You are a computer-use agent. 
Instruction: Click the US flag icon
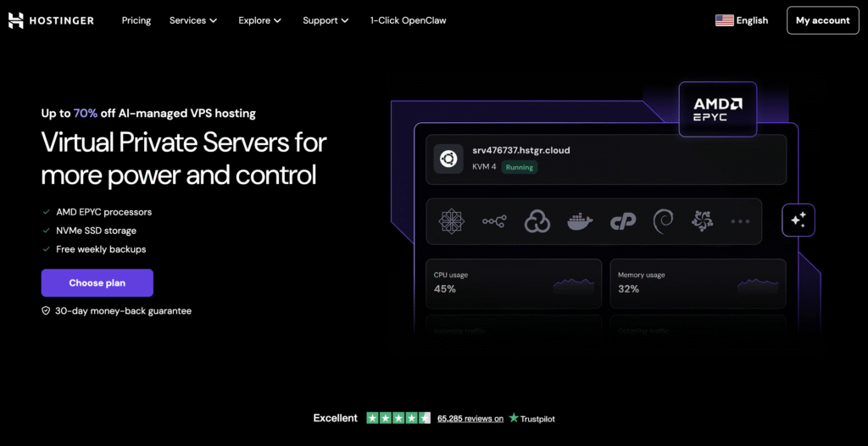click(724, 20)
